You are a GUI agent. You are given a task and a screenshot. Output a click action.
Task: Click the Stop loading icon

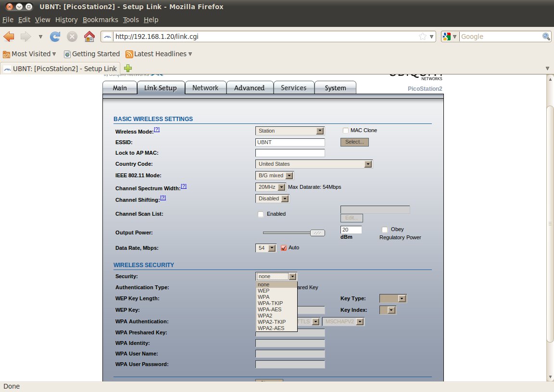tap(72, 37)
